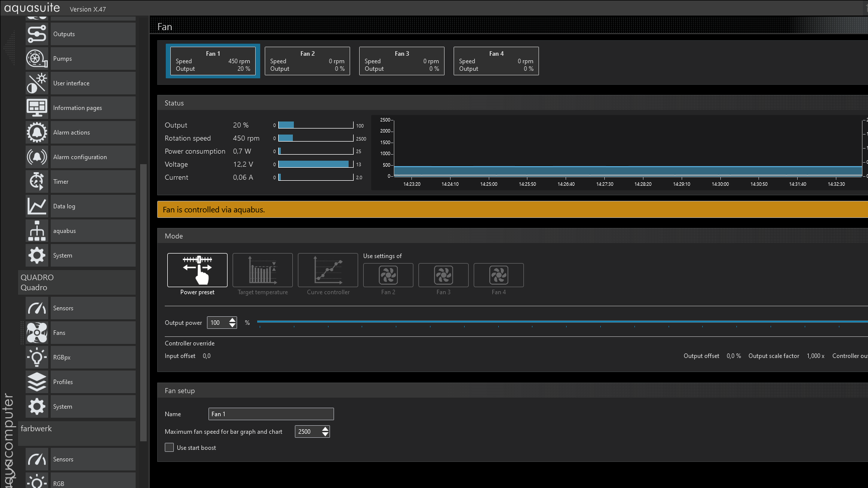868x488 pixels.
Task: Select the Power preset mode icon
Action: pos(197,270)
